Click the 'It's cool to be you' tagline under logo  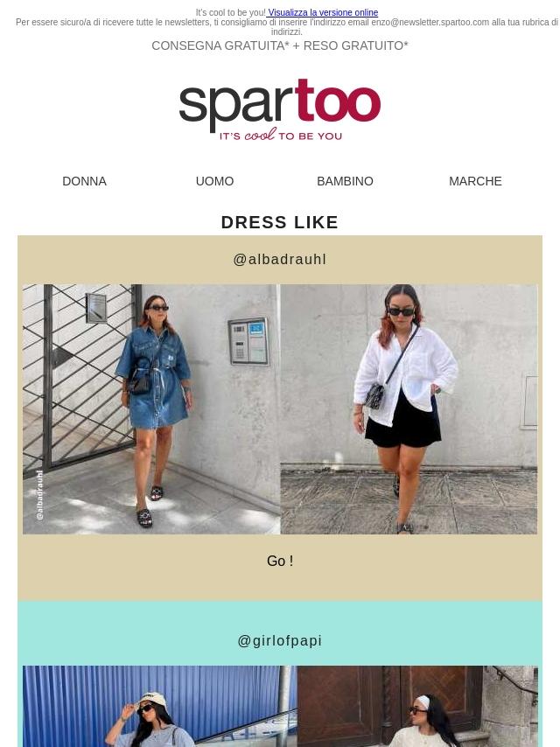tap(281, 136)
